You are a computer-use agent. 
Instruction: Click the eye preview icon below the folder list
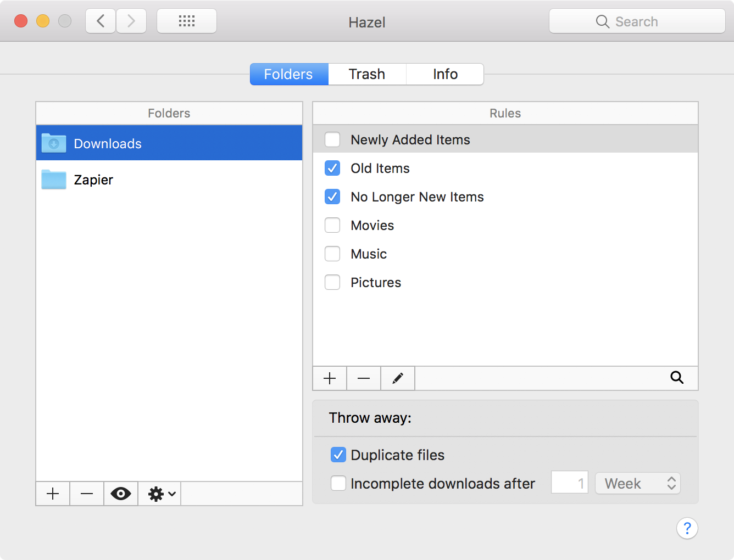[x=120, y=494]
